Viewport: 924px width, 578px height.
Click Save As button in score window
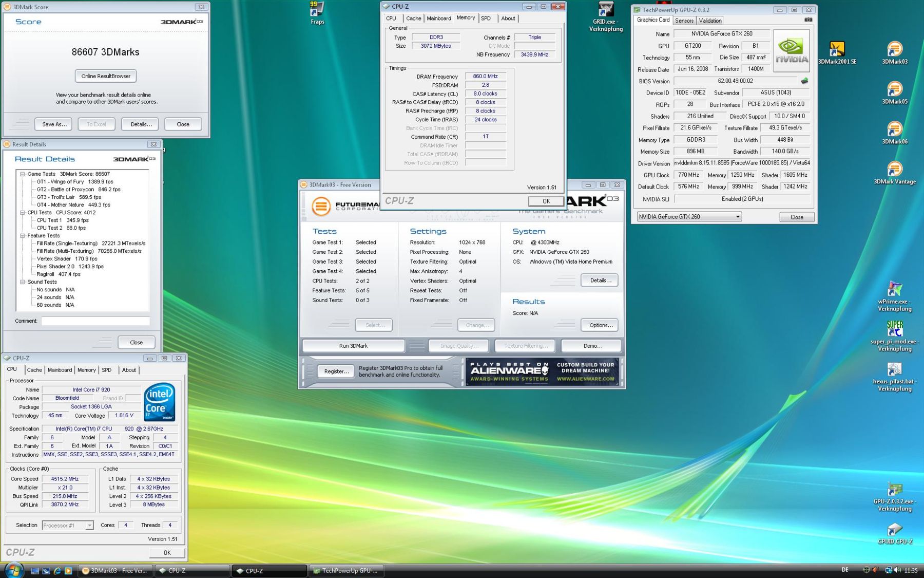54,124
